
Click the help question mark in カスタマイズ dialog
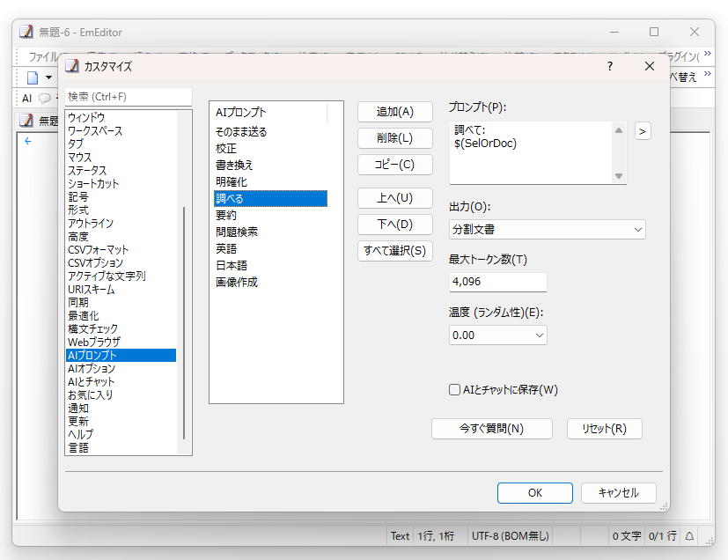(610, 66)
